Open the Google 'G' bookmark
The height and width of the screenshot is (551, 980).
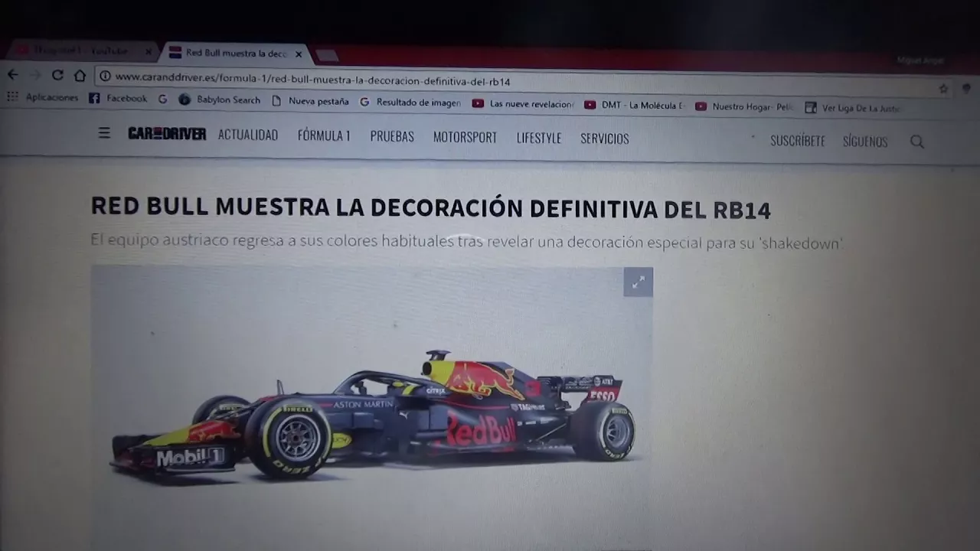pos(163,99)
